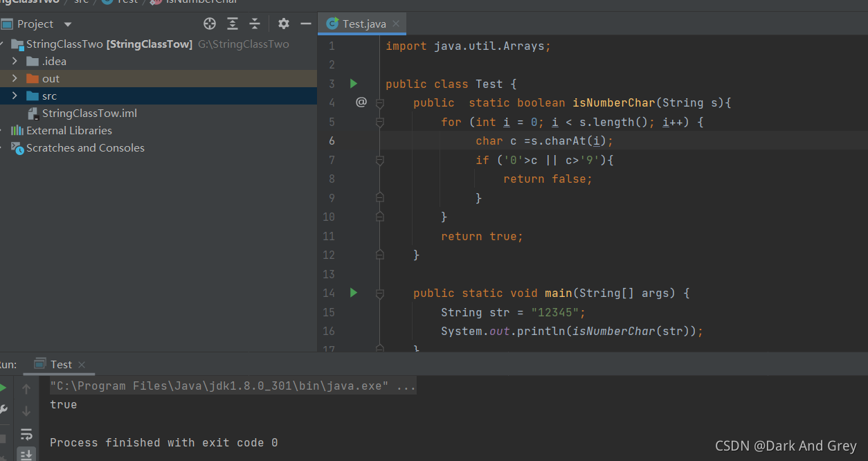Image resolution: width=868 pixels, height=461 pixels.
Task: Click the fold end marker on line 10
Action: (x=379, y=217)
